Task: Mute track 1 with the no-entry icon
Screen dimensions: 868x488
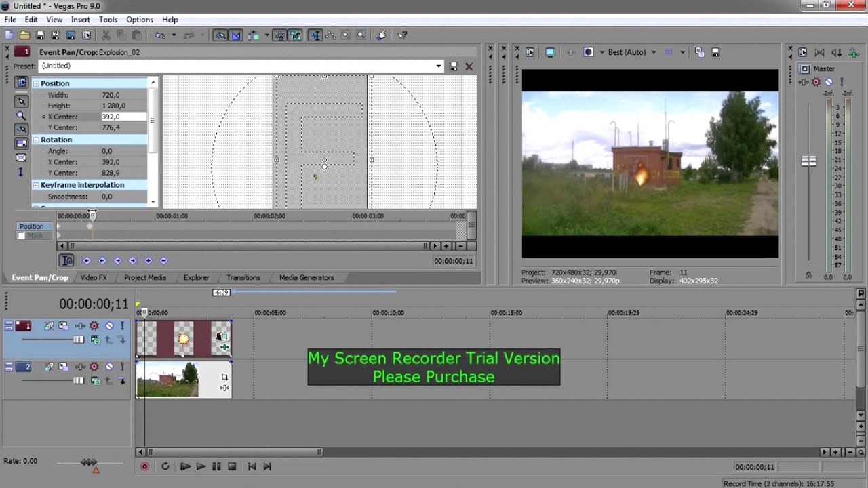Action: tap(109, 326)
